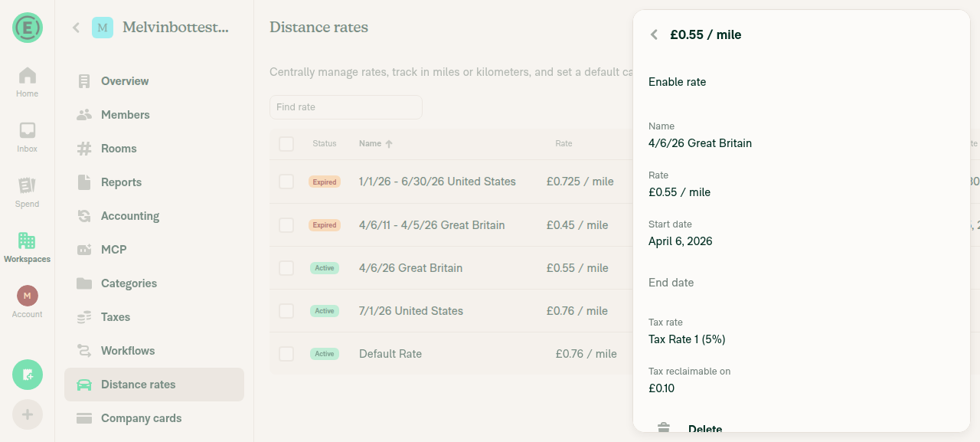Open the Inbox section
The width and height of the screenshot is (980, 442).
(x=28, y=138)
